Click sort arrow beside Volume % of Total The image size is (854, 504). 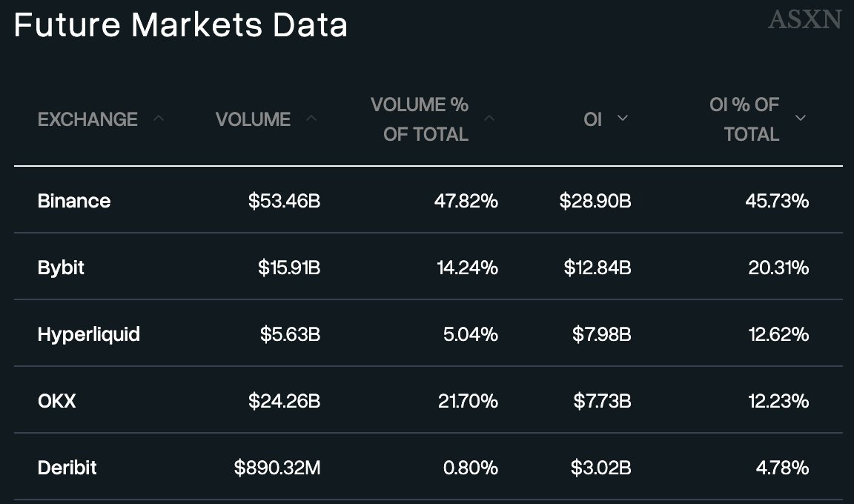click(489, 119)
